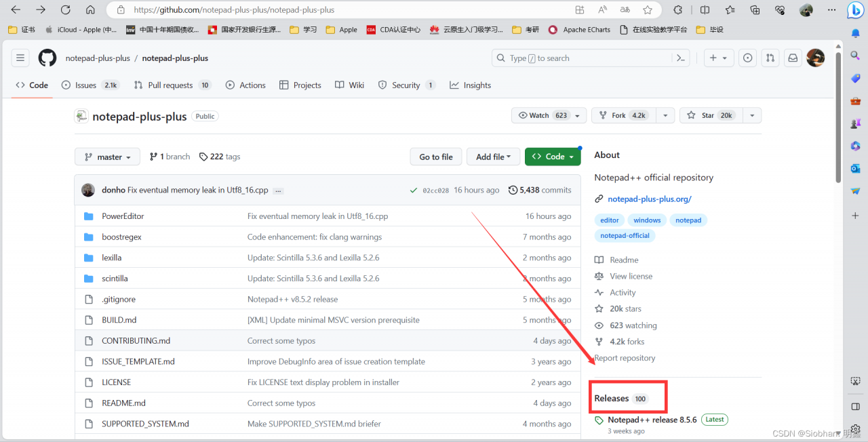Fork the repository with Fork 4.2k button
Viewport: 868px width, 442px height.
point(624,116)
